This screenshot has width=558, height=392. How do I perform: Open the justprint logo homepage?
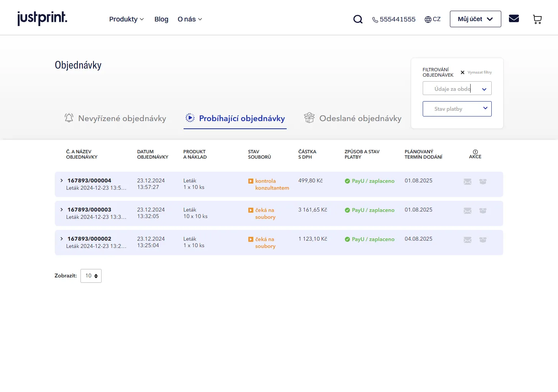[x=42, y=18]
